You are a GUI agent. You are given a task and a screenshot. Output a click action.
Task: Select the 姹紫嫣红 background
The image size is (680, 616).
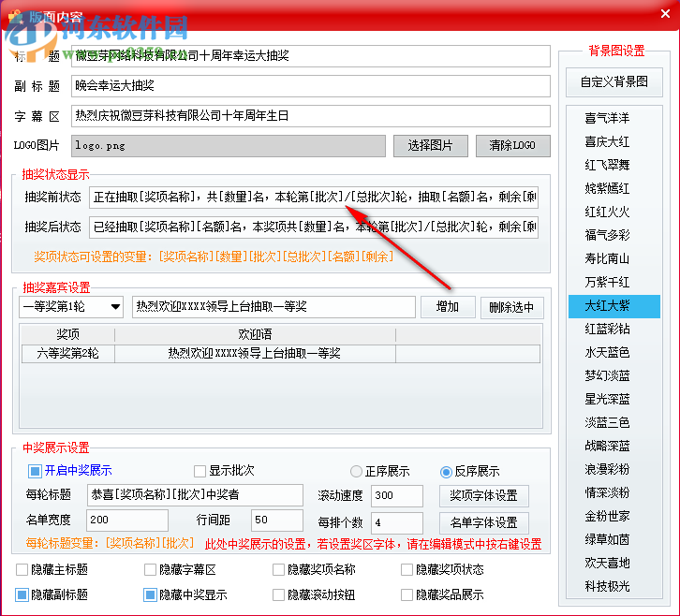614,188
